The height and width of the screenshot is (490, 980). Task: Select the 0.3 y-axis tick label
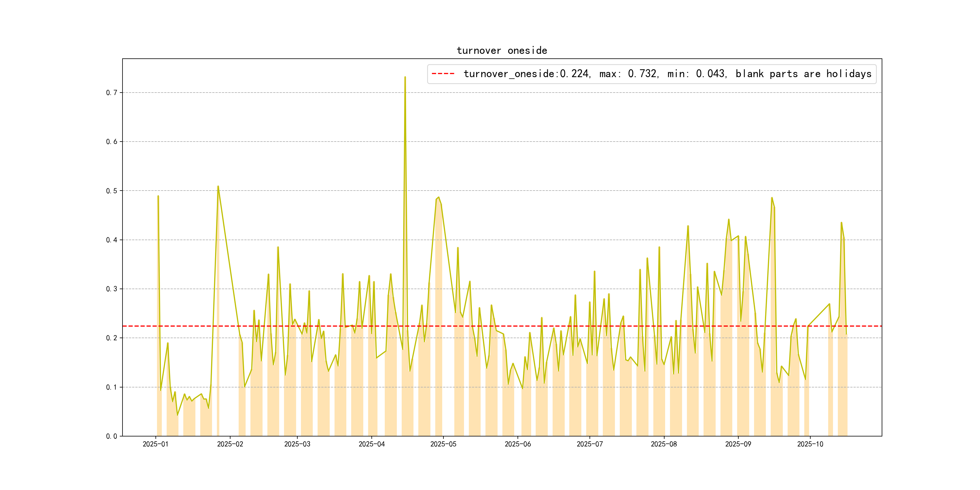point(112,289)
